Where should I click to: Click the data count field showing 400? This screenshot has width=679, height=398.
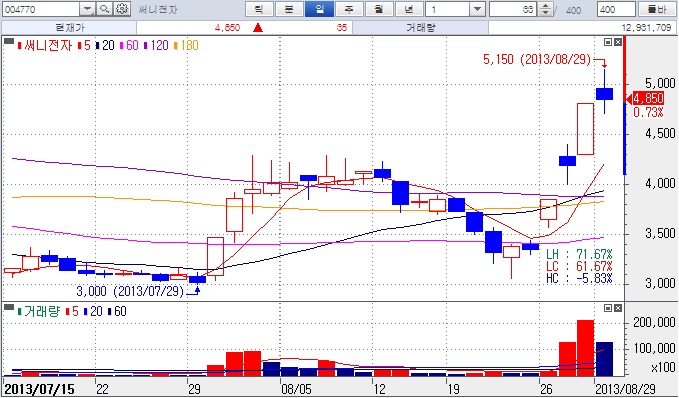[x=616, y=9]
